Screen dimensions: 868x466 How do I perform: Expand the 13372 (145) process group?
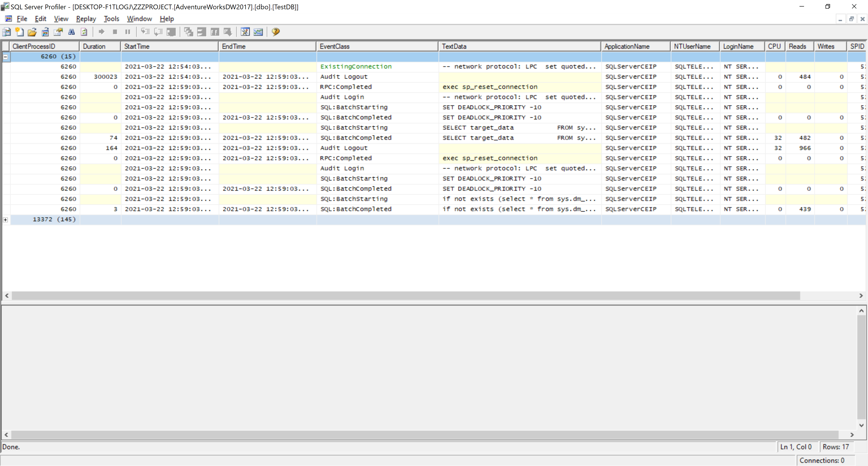pyautogui.click(x=5, y=219)
